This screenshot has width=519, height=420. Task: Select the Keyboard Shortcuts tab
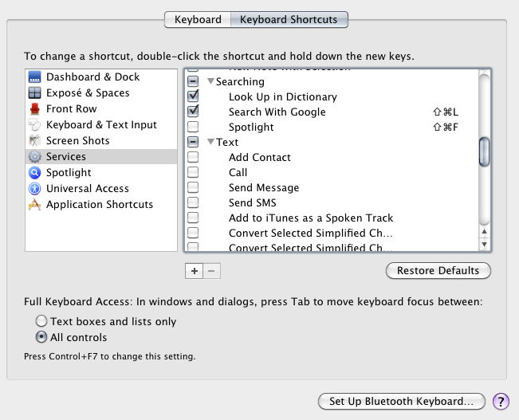click(289, 19)
